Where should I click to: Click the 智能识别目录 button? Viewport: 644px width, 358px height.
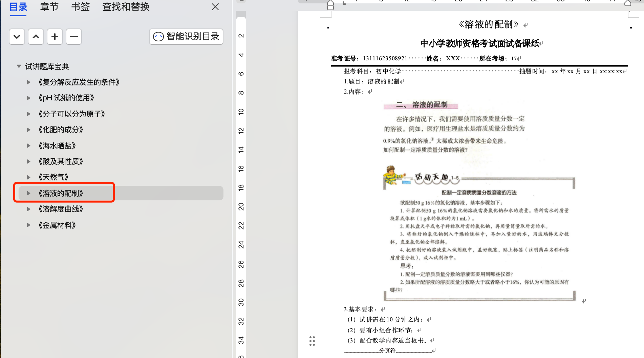pos(186,37)
